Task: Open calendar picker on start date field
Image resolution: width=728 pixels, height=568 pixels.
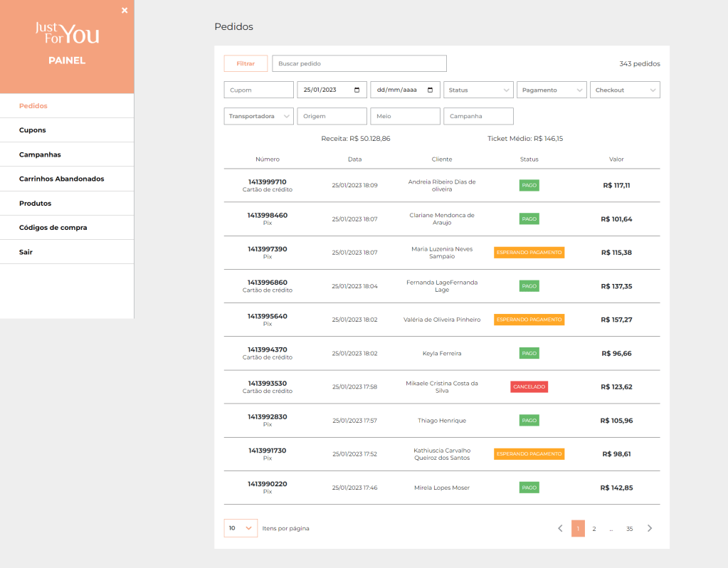Action: pos(357,90)
